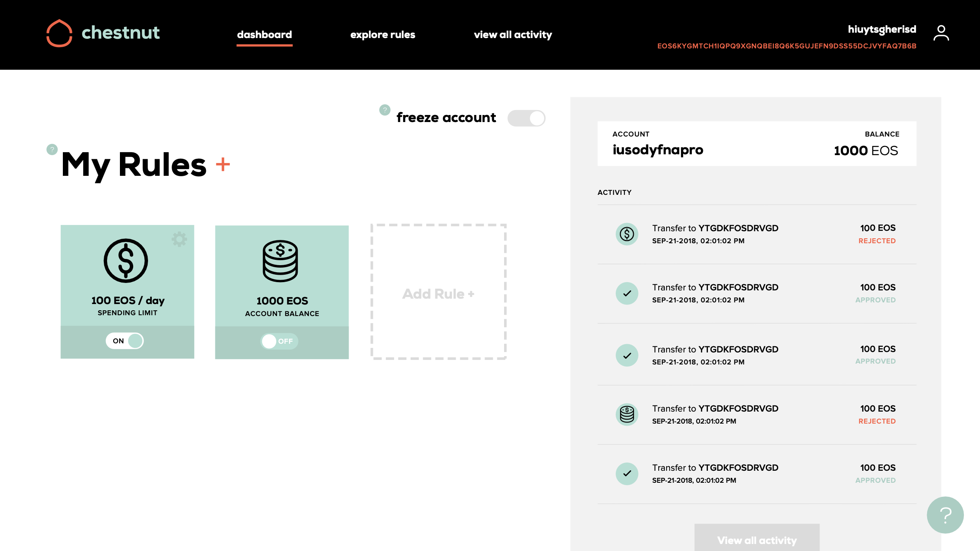Click dollar icon of first rejected transfer
The height and width of the screenshot is (551, 980).
627,234
